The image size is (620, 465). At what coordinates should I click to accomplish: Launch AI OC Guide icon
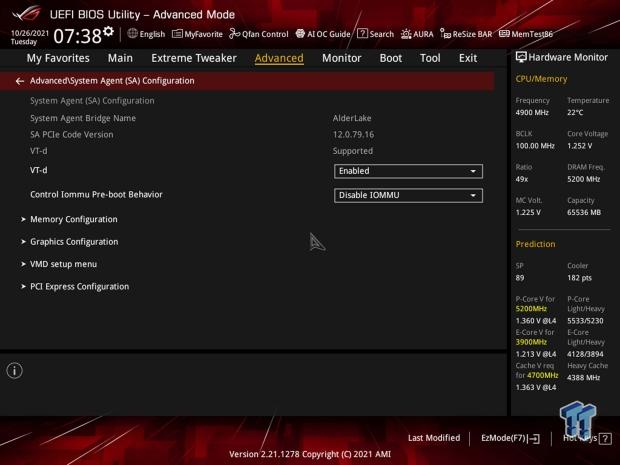[x=300, y=34]
